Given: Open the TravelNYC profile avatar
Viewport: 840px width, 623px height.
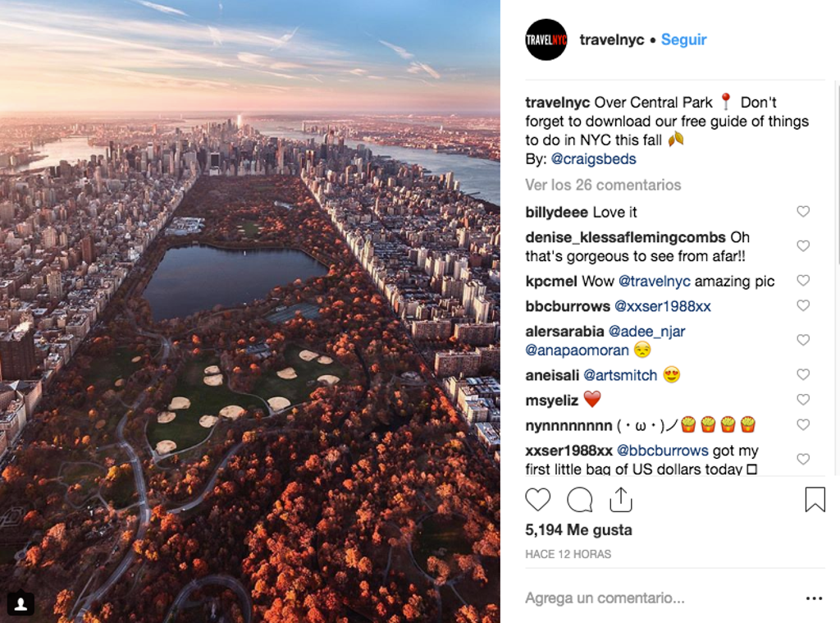Looking at the screenshot, I should 546,39.
